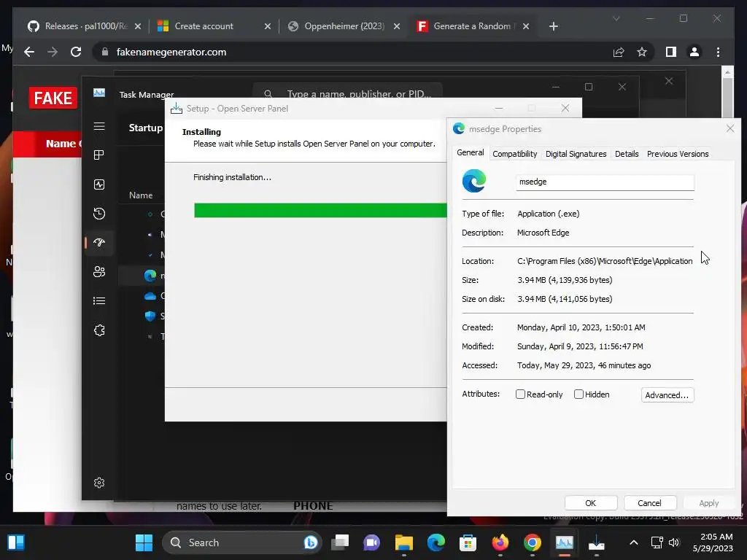Open Chrome tab search dropdown arrow
747x560 pixels.
click(616, 18)
